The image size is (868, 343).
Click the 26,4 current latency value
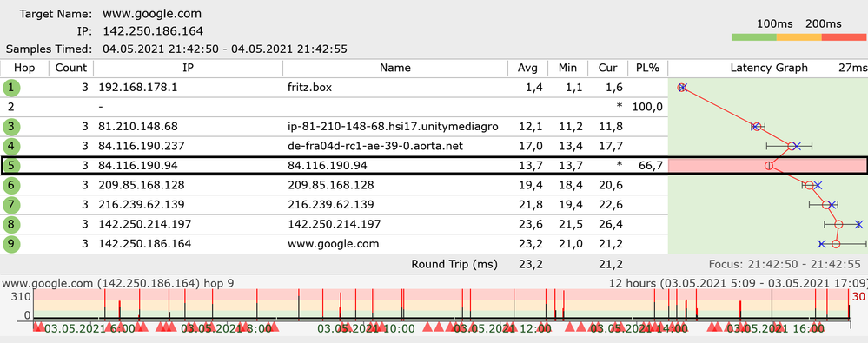(x=611, y=224)
